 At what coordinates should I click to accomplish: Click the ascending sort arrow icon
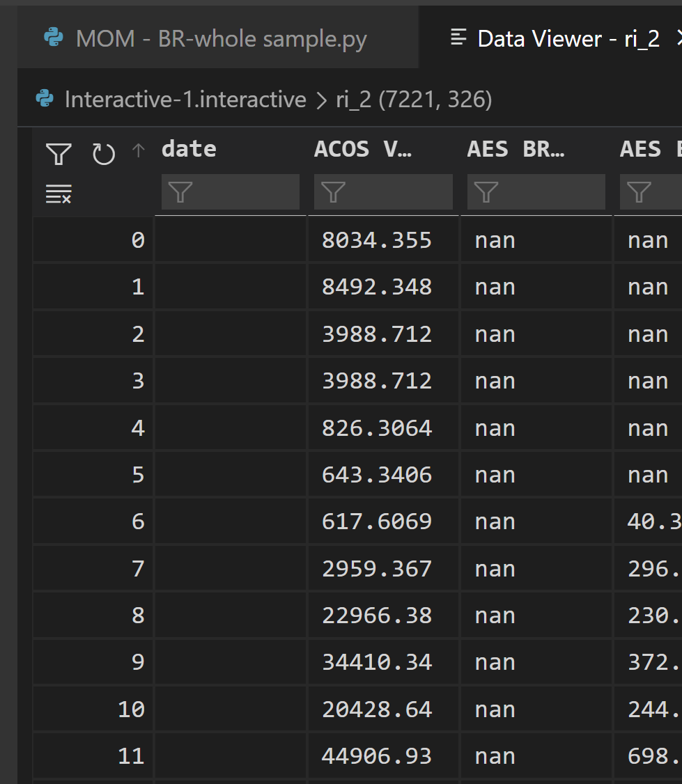click(x=138, y=152)
